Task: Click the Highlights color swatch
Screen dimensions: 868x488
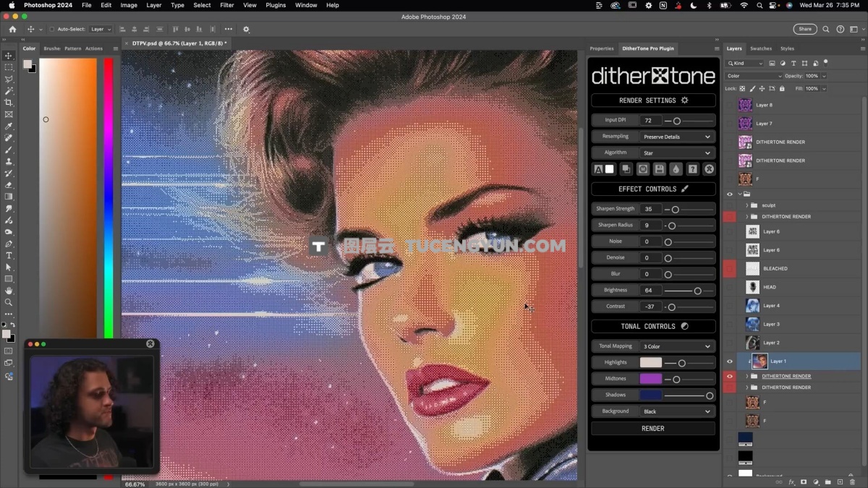Action: (x=651, y=362)
